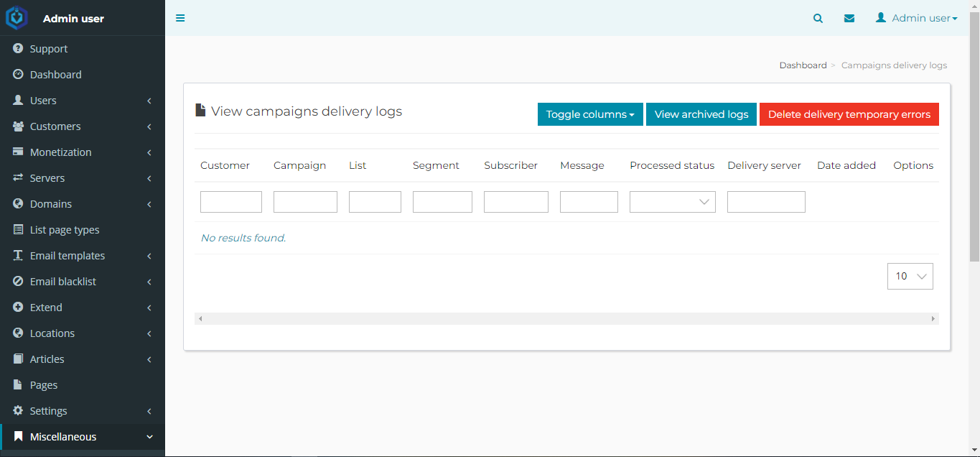The image size is (980, 457).
Task: Change the page size dropdown showing 10
Action: [x=910, y=276]
